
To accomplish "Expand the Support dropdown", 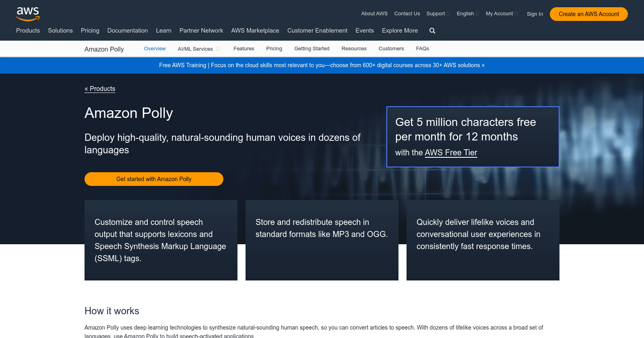I will [438, 14].
